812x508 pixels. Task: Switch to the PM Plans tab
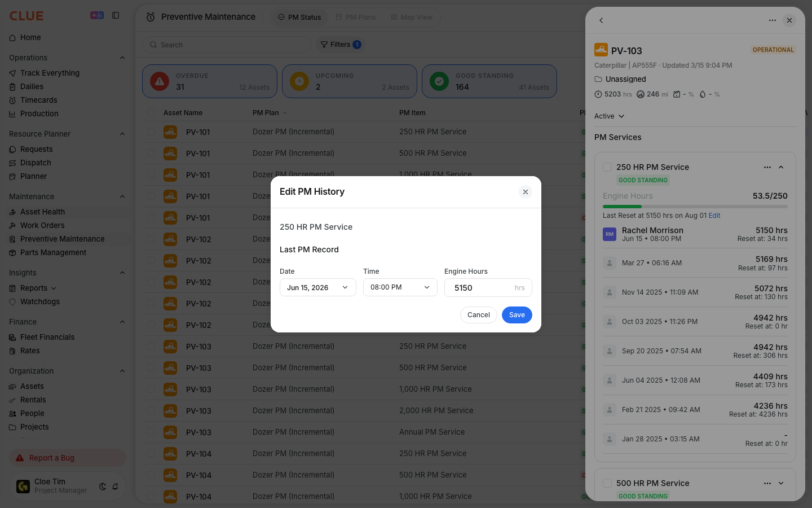[x=356, y=17]
